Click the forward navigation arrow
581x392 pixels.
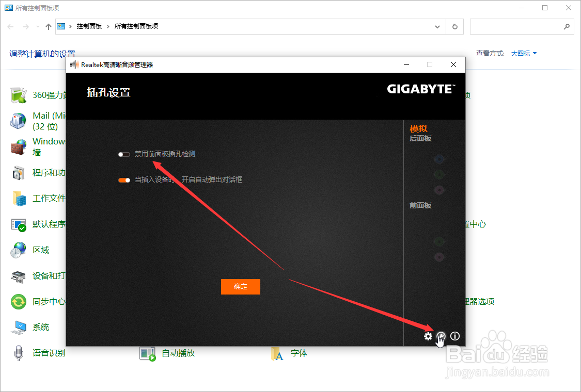[26, 27]
